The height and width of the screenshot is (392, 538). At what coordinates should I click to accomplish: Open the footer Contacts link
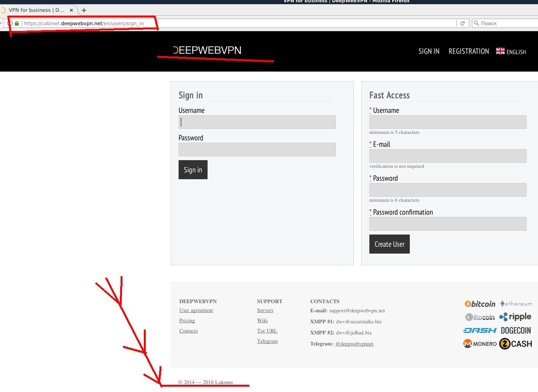coord(188,331)
